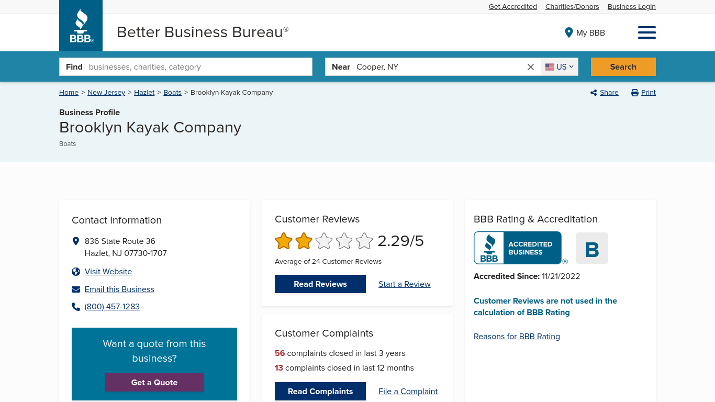Click the BBB torch logo
The image size is (715, 402).
tap(81, 26)
